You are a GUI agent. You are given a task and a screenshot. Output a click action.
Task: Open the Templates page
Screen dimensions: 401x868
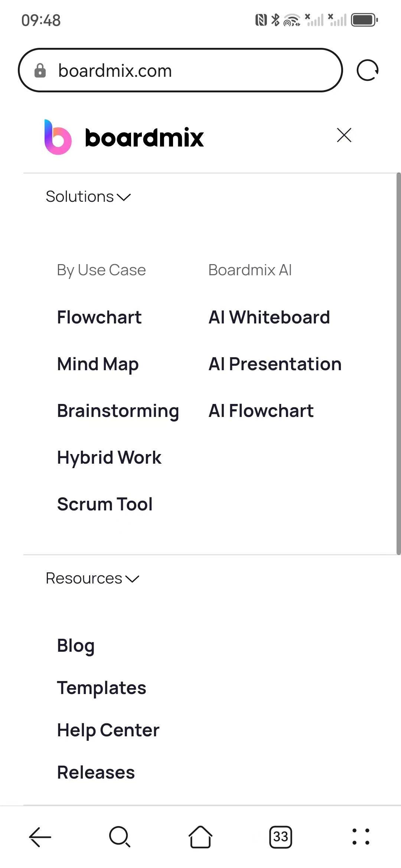[101, 688]
